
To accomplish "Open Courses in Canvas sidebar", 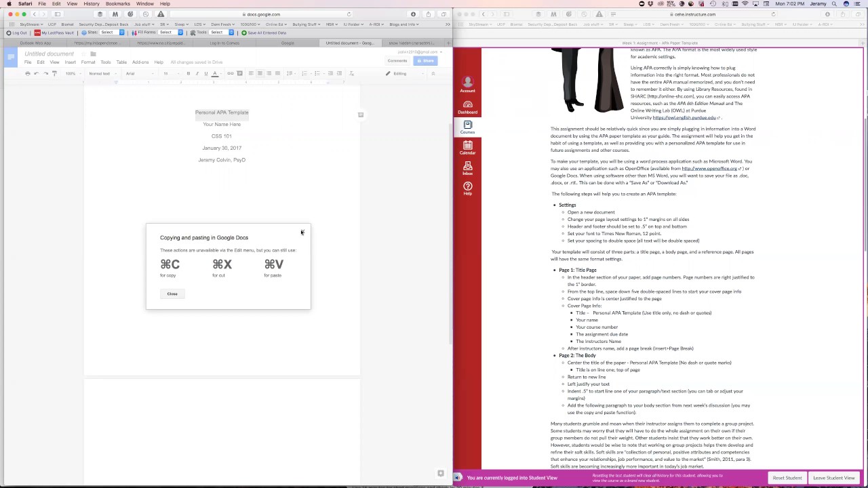I will tap(467, 127).
